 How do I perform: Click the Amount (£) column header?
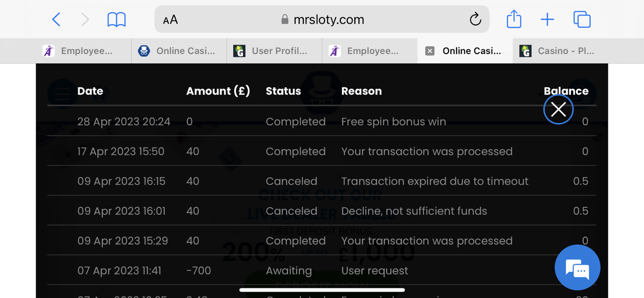coord(218,91)
